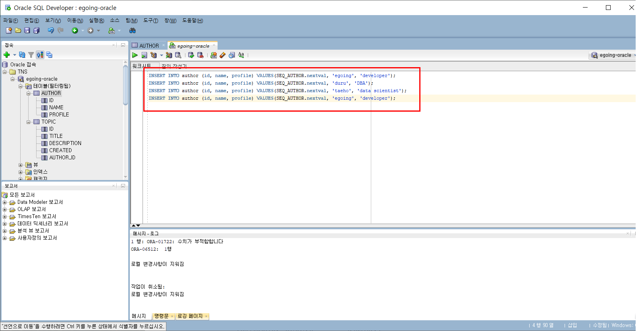This screenshot has height=331, width=644.
Task: Click the Explain Plan icon
Action: pos(154,55)
